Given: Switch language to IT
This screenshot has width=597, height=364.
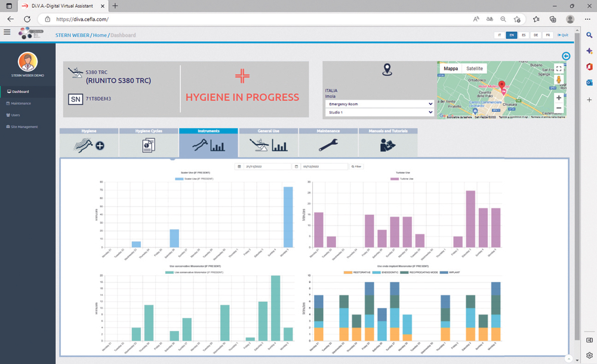Looking at the screenshot, I should point(499,35).
